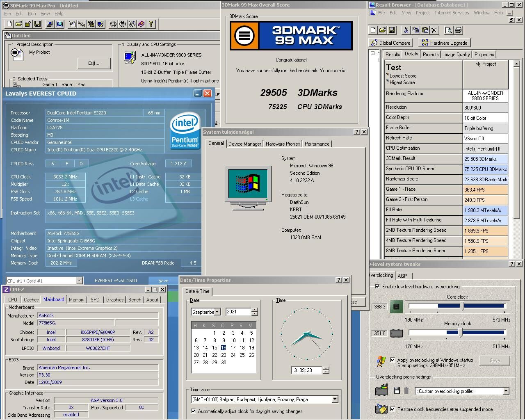The image size is (525, 420).
Task: Switch to the Hardware Profiles tab
Action: [283, 144]
